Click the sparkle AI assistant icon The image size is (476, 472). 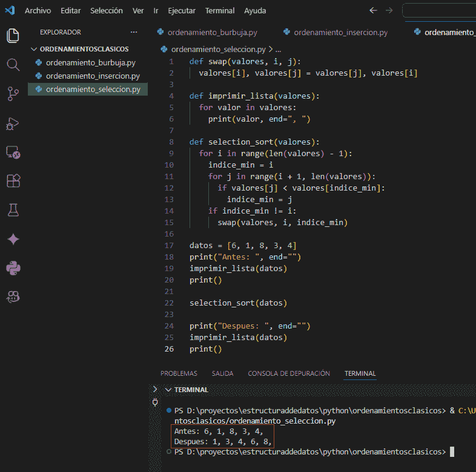point(13,239)
